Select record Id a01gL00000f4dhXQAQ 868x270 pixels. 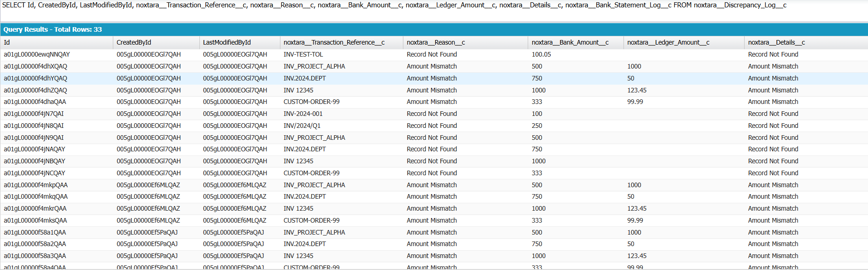(x=35, y=66)
